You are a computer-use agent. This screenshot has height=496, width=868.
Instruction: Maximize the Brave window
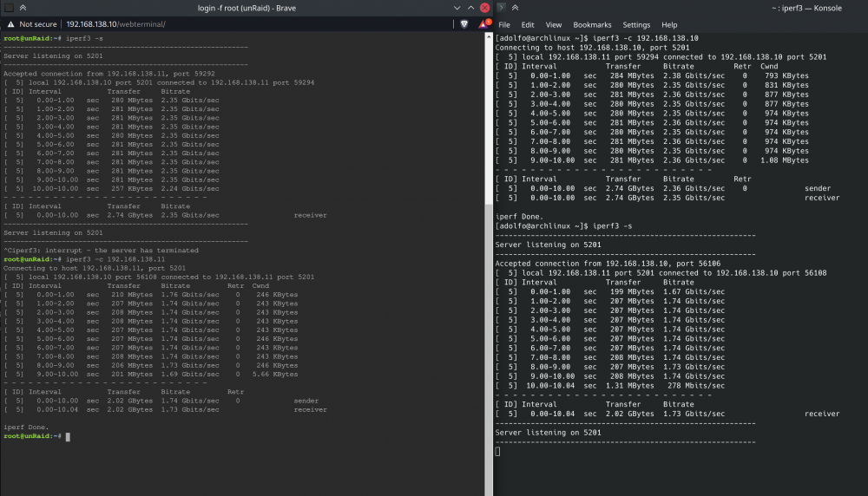(x=470, y=8)
